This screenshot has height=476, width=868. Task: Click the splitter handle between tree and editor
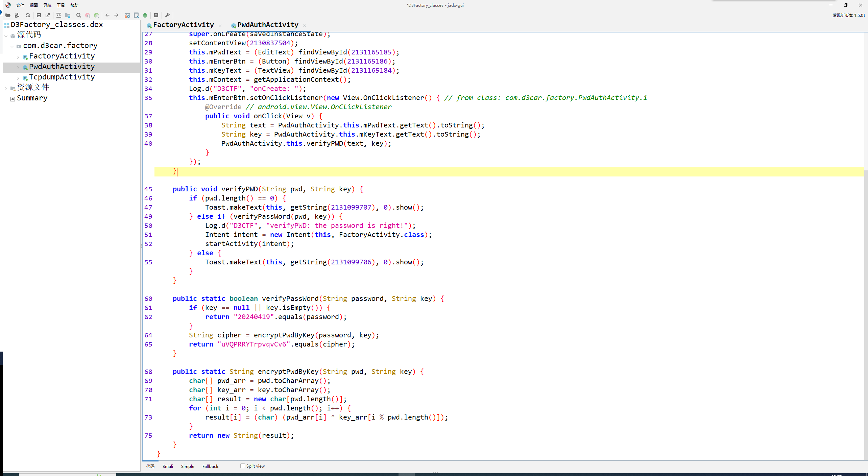pos(141,246)
